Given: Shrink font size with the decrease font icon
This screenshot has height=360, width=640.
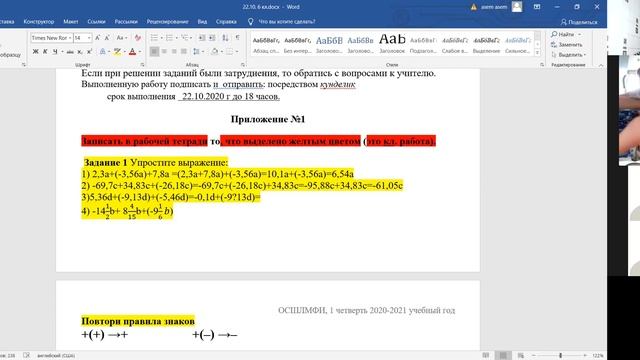Looking at the screenshot, I should (107, 38).
